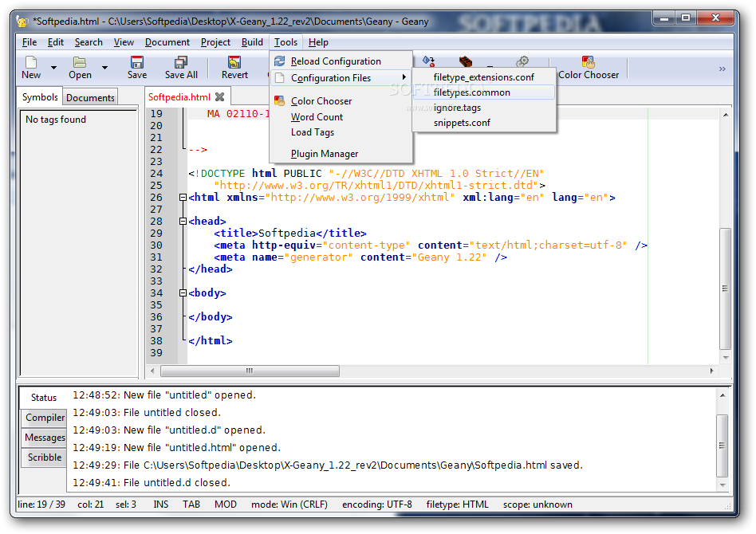Open filetype_extensions.conf from submenu
The width and height of the screenshot is (756, 534).
(483, 77)
